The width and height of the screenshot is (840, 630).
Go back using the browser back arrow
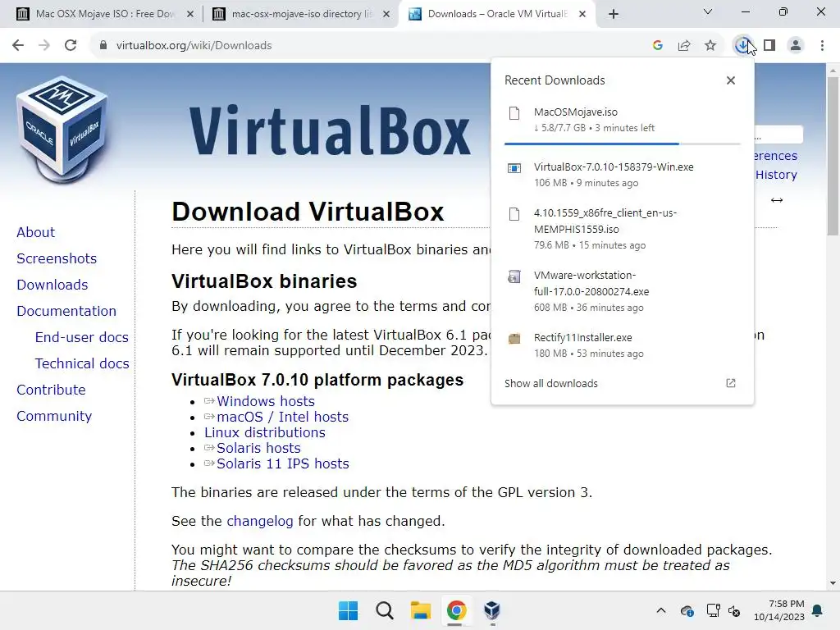18,46
